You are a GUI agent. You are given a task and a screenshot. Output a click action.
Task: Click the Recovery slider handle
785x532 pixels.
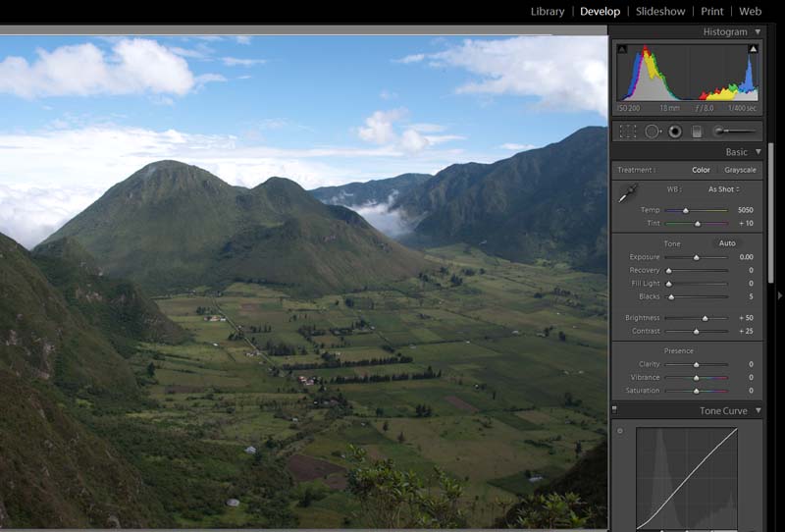click(668, 271)
